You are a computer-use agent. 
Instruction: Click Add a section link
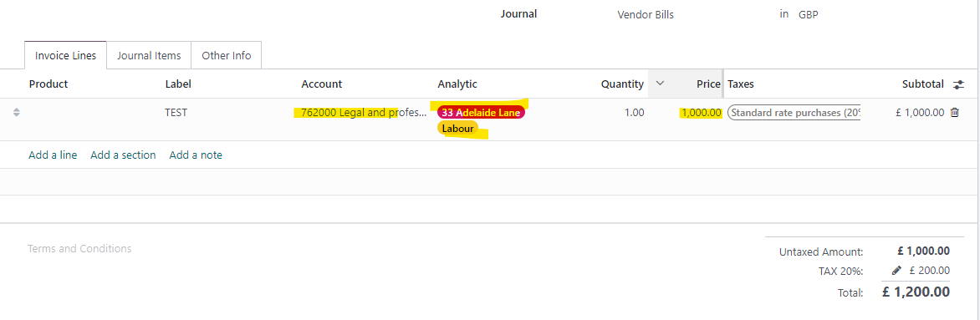click(x=123, y=155)
